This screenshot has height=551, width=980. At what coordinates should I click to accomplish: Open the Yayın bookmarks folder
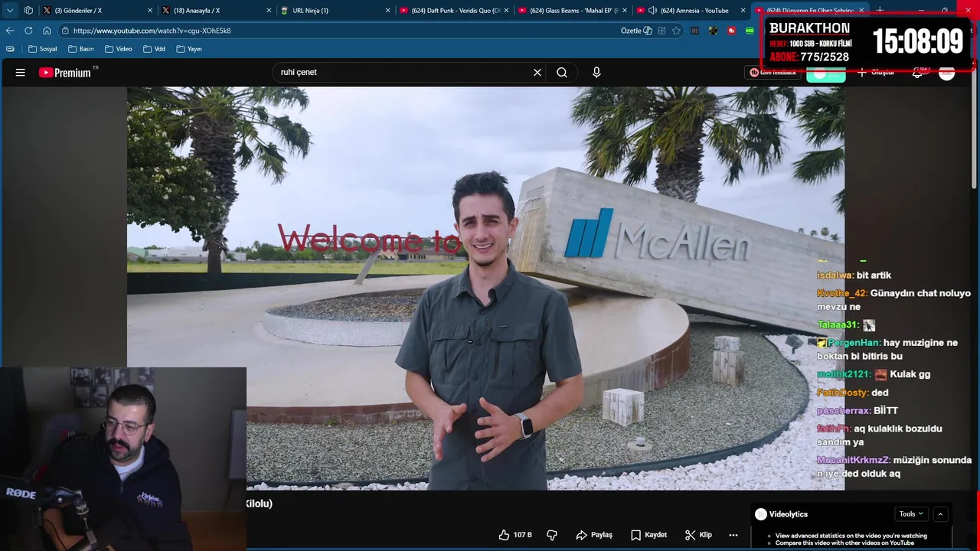coord(189,49)
